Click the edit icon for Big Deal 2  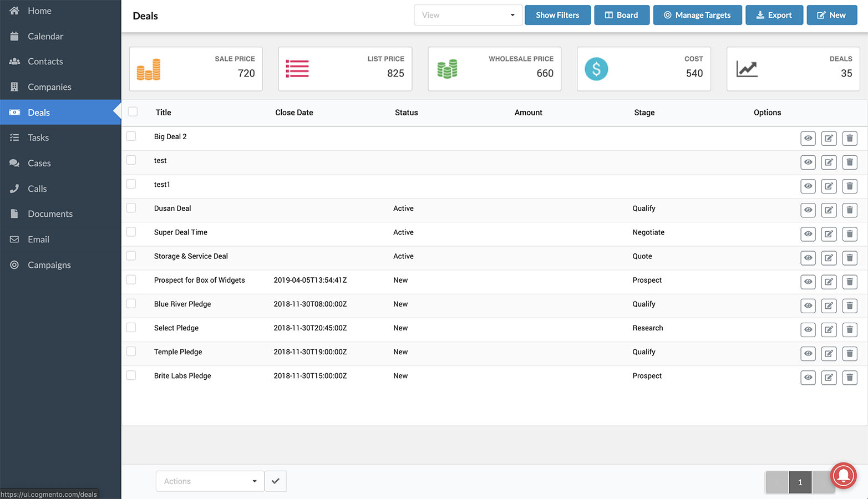(829, 138)
